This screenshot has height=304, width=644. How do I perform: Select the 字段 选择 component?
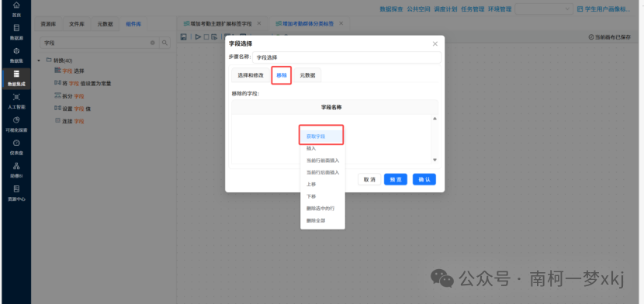click(x=69, y=71)
